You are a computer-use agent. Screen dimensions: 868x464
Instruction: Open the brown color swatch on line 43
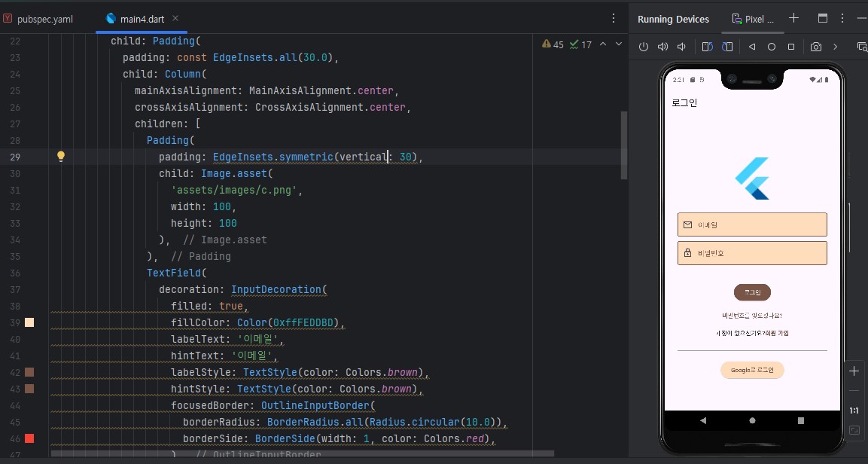29,389
